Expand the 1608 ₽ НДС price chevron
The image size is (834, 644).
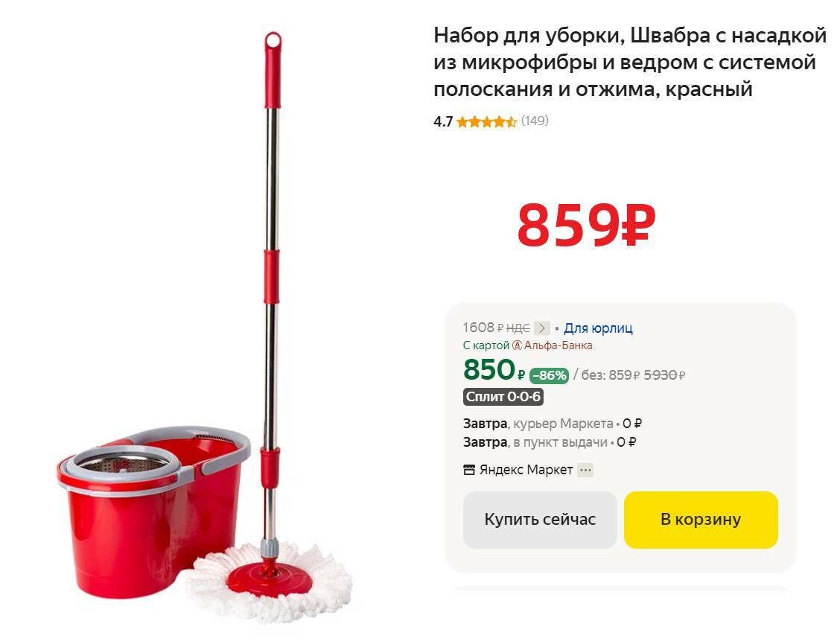541,328
